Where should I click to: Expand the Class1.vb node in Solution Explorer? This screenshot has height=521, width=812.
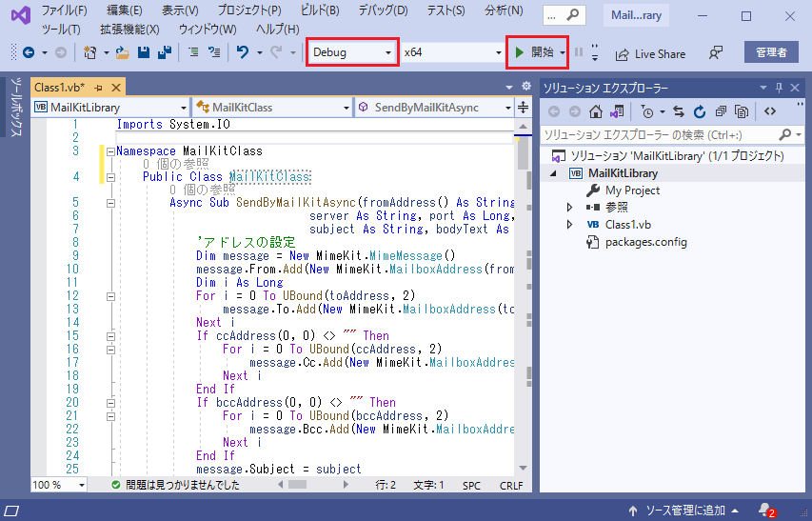569,224
